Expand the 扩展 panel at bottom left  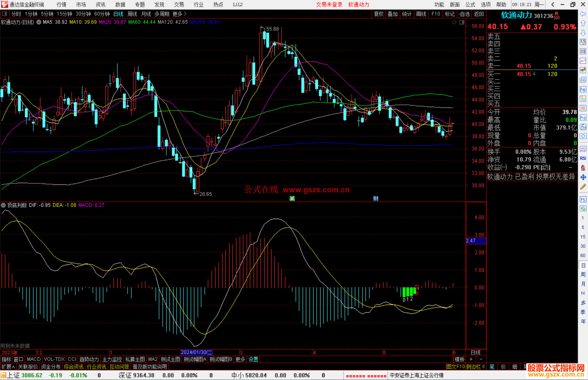click(8, 367)
